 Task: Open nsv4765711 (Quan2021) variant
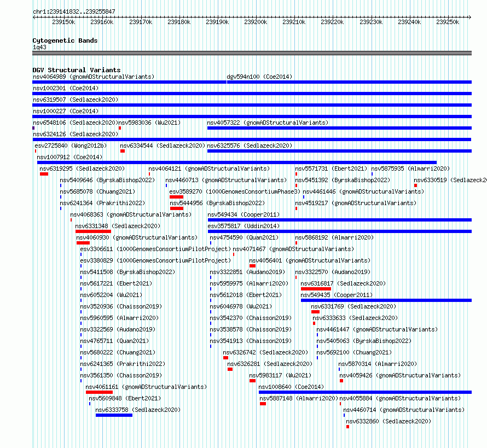point(114,341)
